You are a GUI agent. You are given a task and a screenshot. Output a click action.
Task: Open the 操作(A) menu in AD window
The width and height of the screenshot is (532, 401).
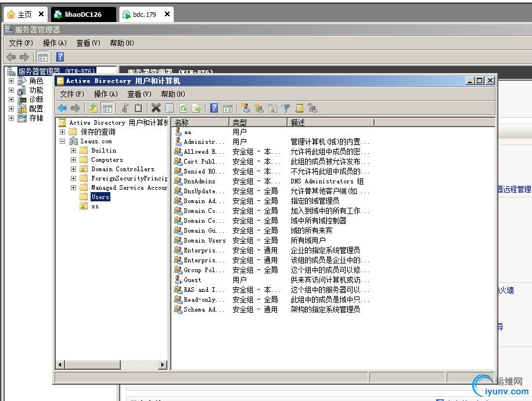(106, 94)
